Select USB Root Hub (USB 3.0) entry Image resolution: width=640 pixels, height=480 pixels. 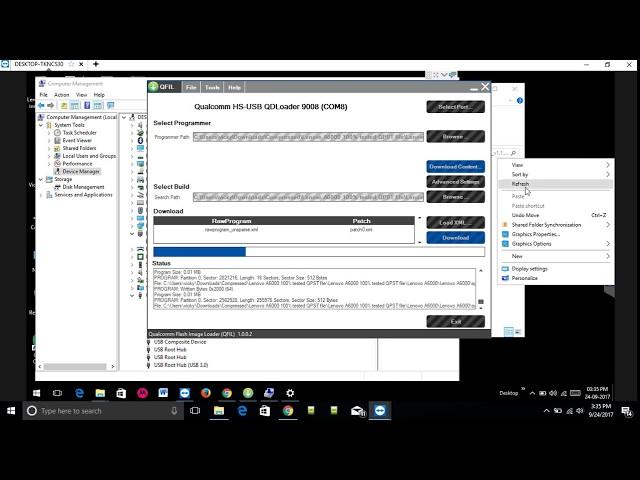181,365
